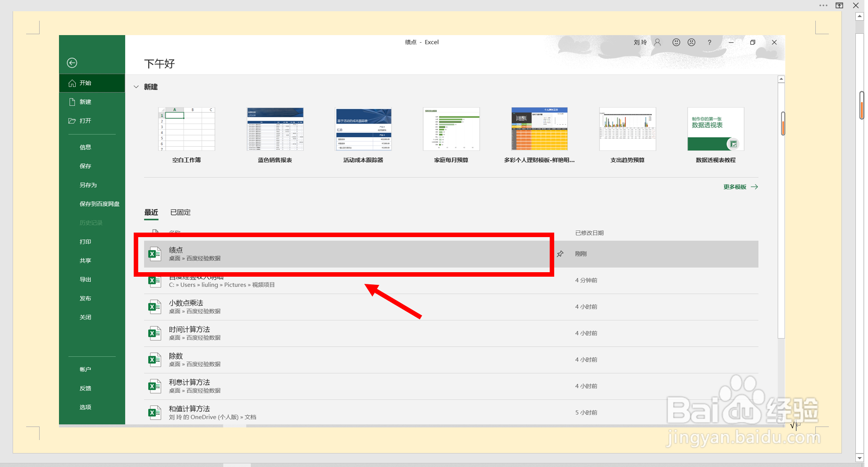
Task: Click the account name 刘 玲
Action: click(640, 42)
